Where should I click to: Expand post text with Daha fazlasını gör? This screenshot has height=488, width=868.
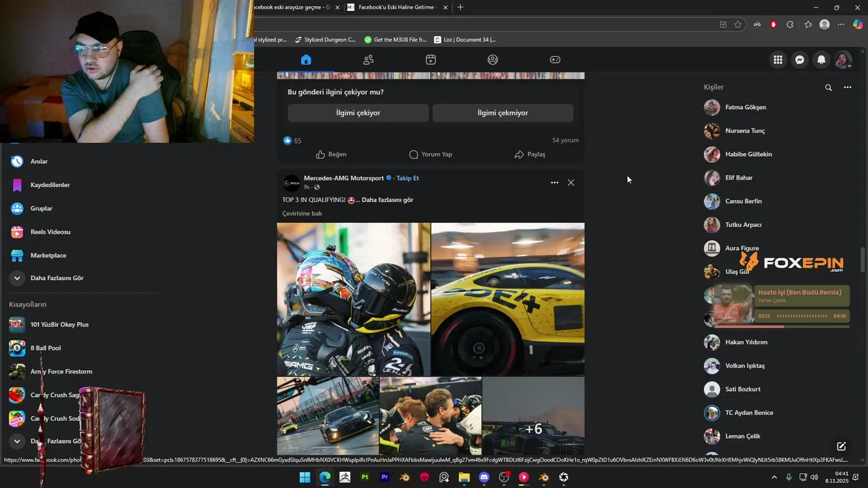[x=387, y=200]
